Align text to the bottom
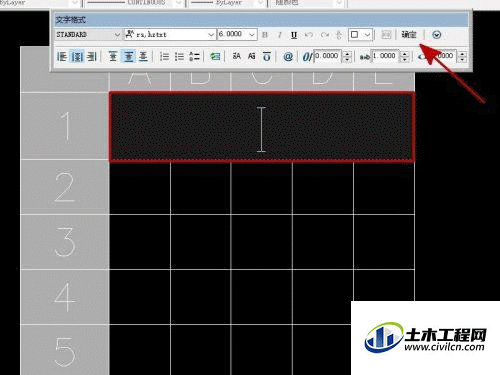This screenshot has height=375, width=500. coord(143,56)
